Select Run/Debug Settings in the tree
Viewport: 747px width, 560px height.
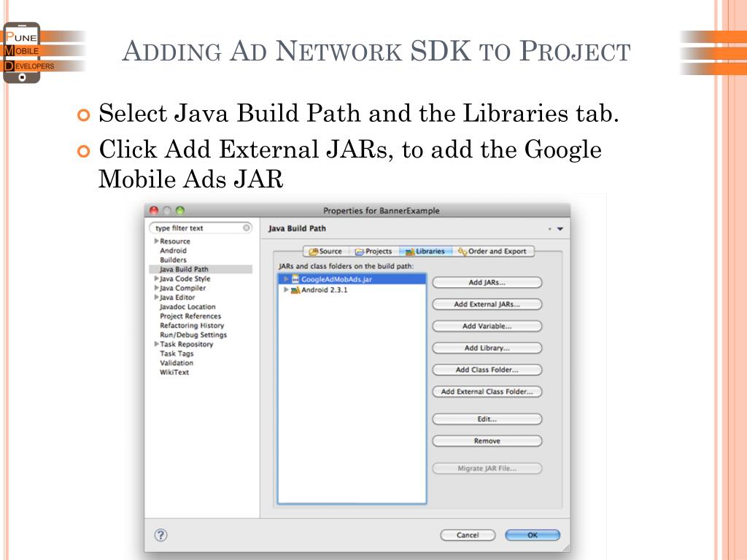pos(193,335)
